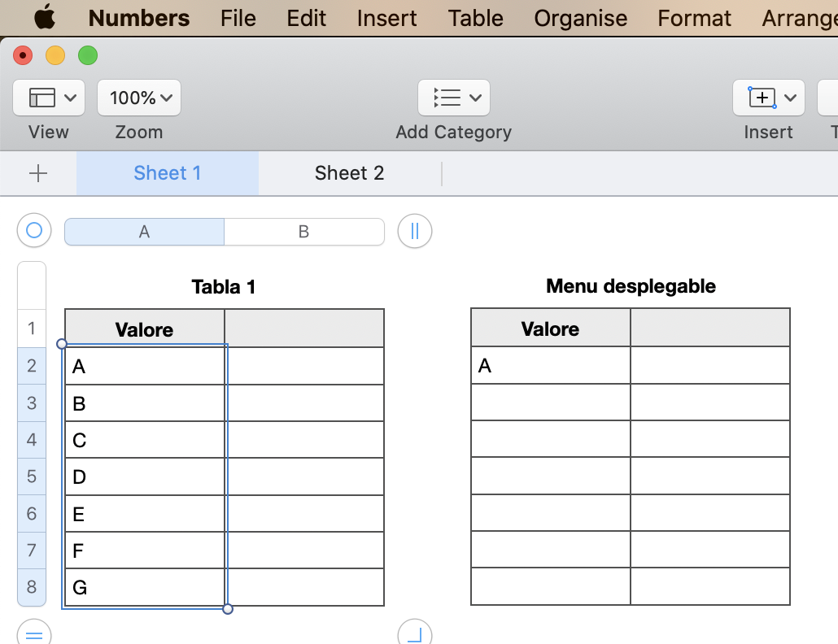Open the Add Category list button
The width and height of the screenshot is (838, 644).
click(453, 98)
